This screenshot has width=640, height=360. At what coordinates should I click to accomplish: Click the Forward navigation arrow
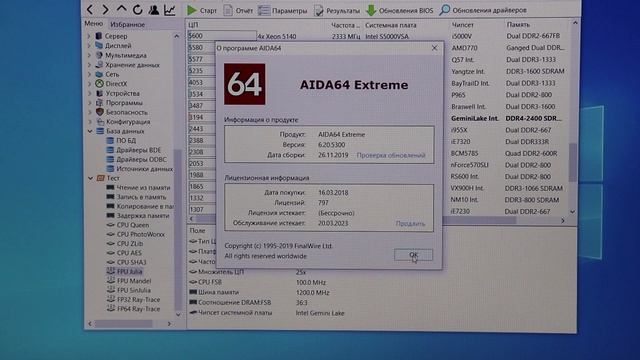(105, 9)
